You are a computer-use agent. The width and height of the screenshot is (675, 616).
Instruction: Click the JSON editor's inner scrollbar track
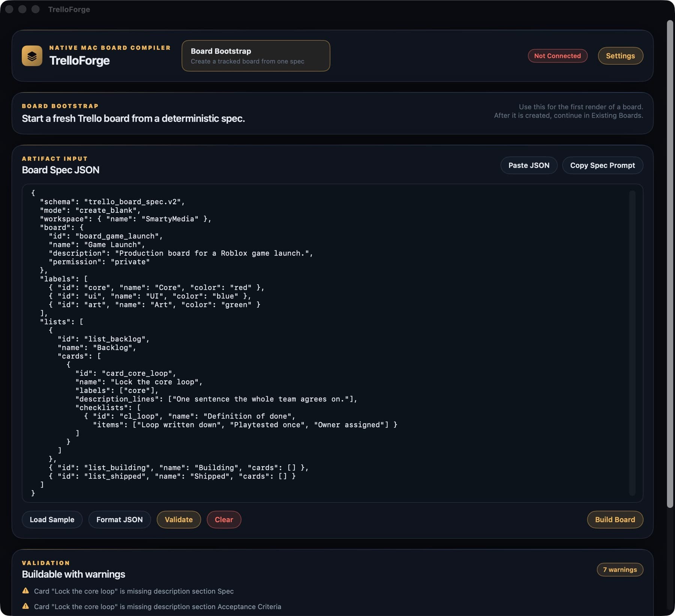(x=632, y=343)
